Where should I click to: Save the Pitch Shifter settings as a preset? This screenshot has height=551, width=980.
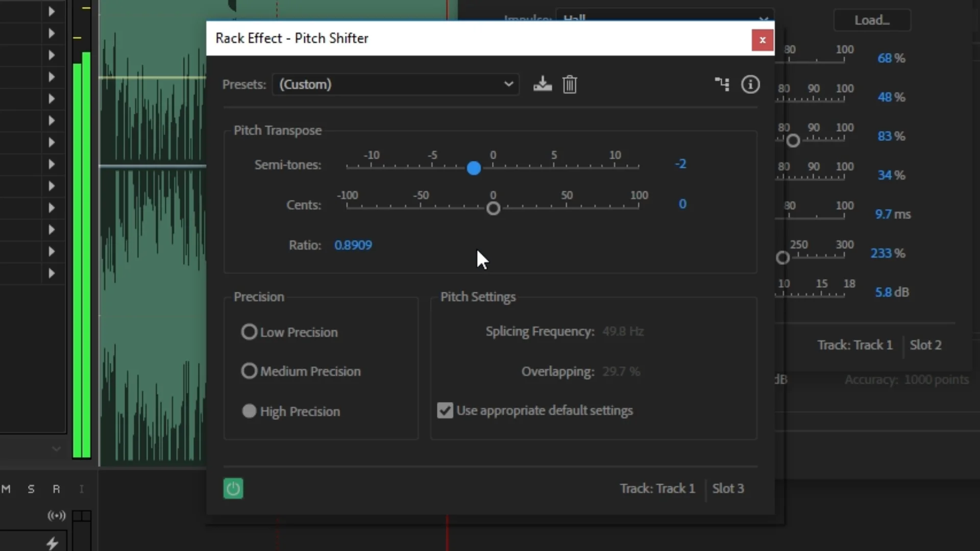click(x=542, y=84)
